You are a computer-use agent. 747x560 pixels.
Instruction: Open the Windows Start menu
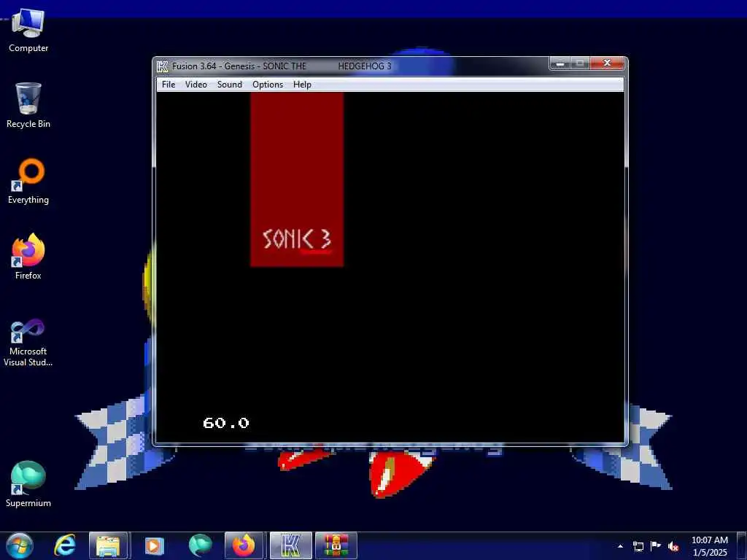20,545
